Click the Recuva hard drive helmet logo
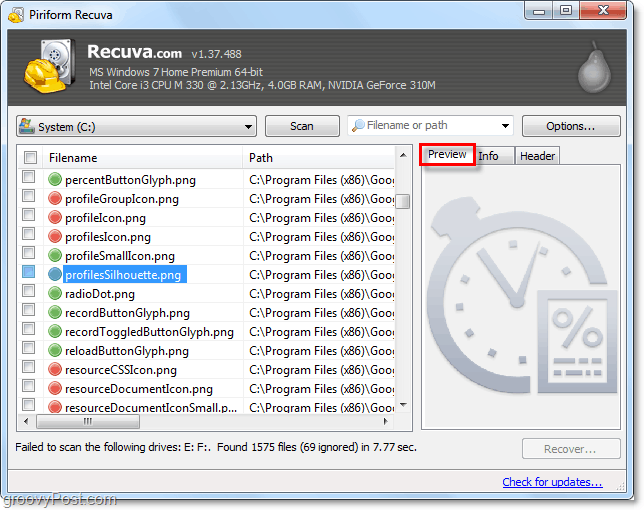Viewport: 644px width, 510px height. click(x=50, y=66)
